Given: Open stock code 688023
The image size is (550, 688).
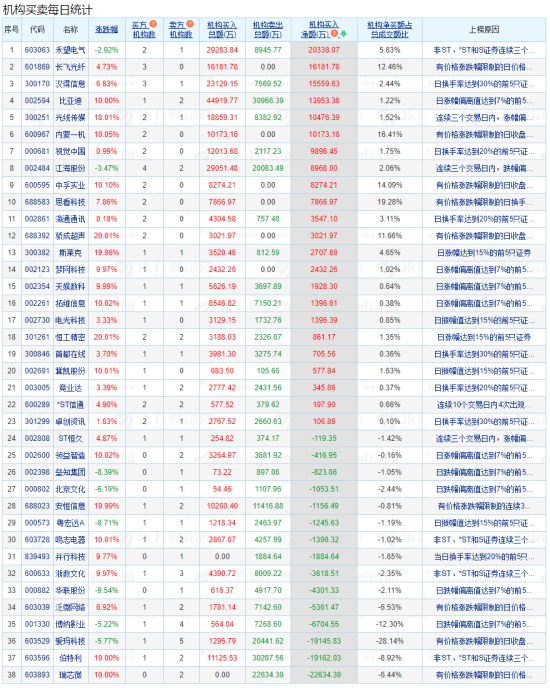Looking at the screenshot, I should (37, 506).
